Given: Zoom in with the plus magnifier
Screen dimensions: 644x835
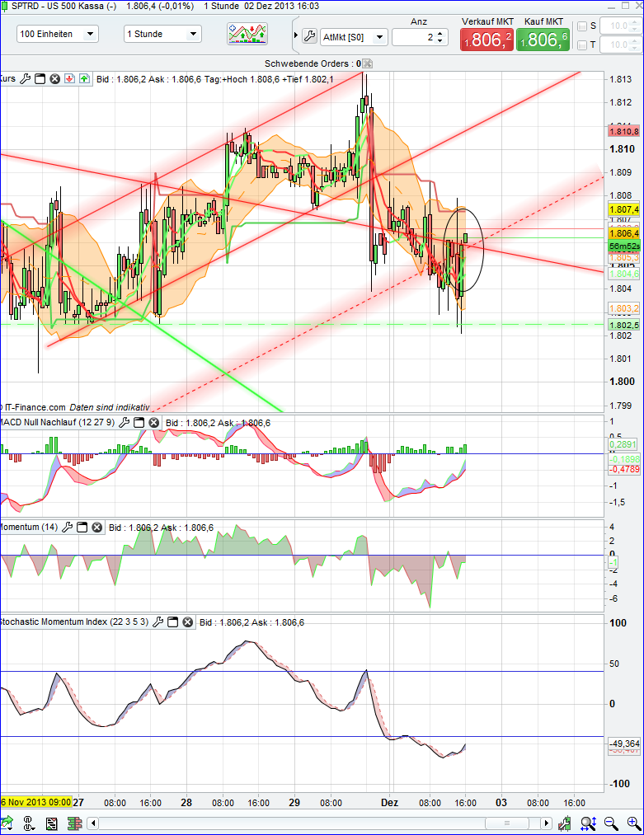Looking at the screenshot, I should point(633,823).
